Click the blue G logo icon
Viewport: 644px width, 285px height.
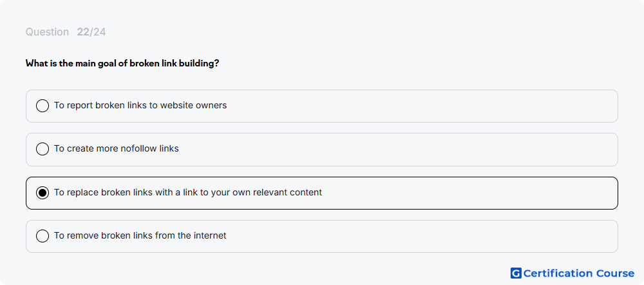[516, 273]
